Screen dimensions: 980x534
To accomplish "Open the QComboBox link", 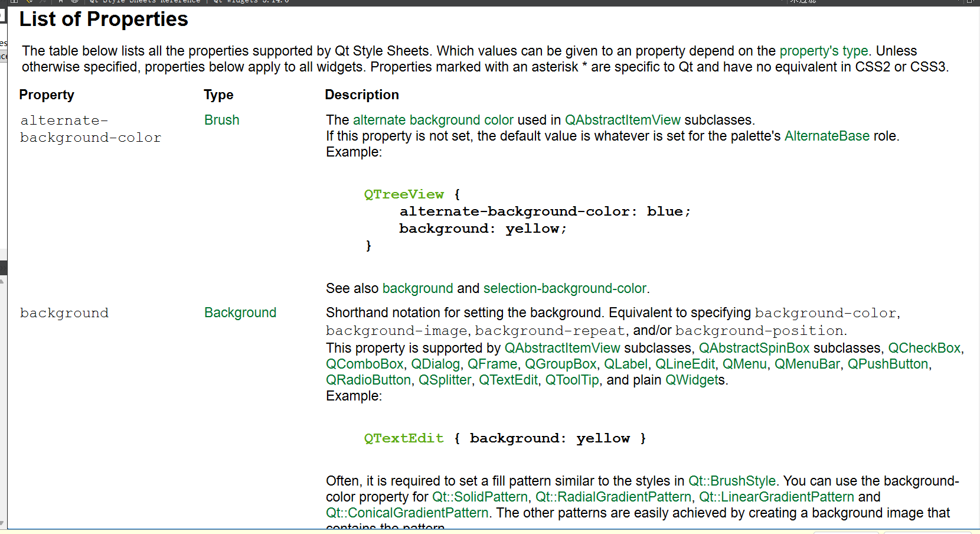I will pos(365,364).
